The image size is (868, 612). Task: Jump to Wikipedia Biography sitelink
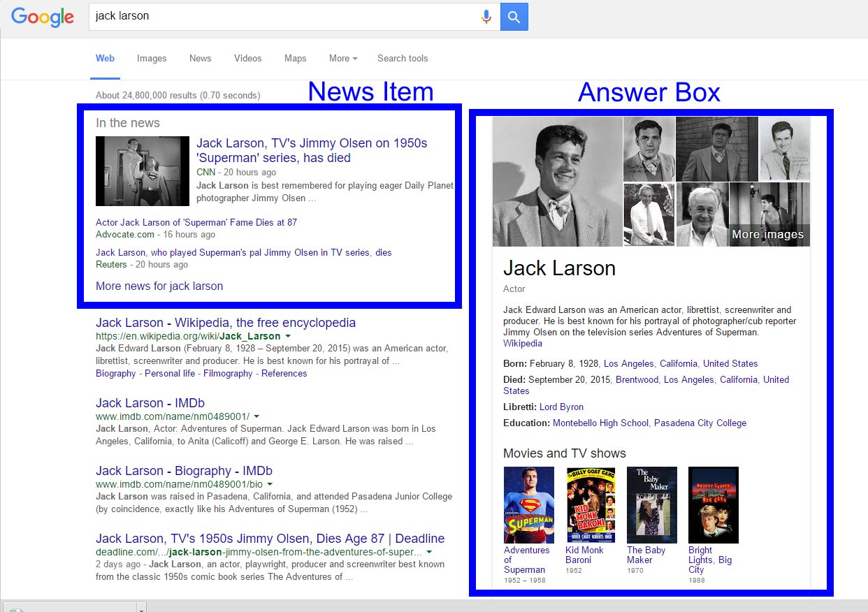(116, 373)
